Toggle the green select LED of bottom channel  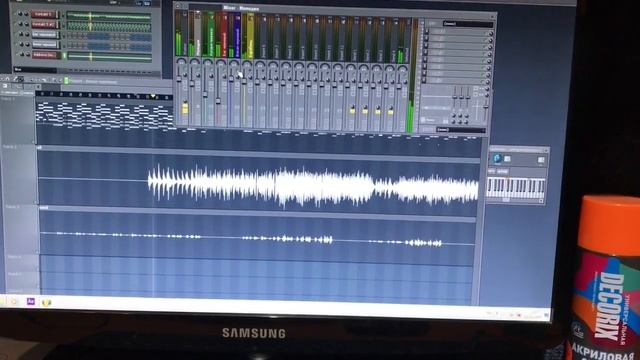coord(63,55)
